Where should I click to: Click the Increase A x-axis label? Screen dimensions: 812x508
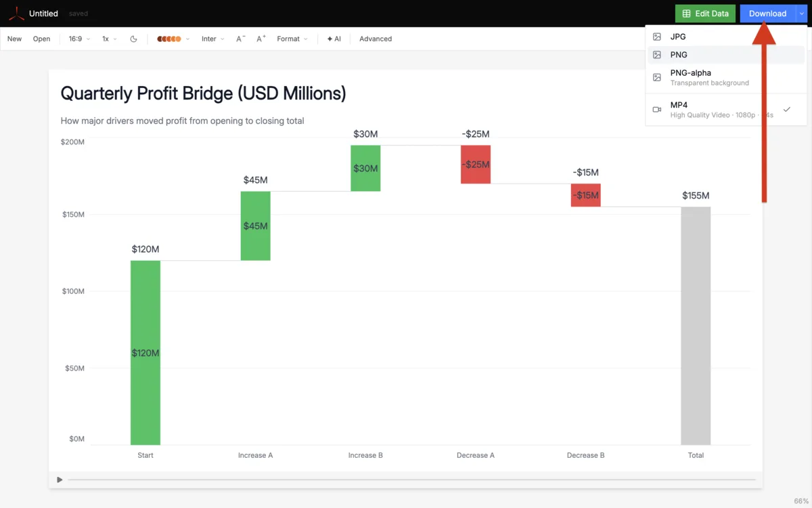256,455
